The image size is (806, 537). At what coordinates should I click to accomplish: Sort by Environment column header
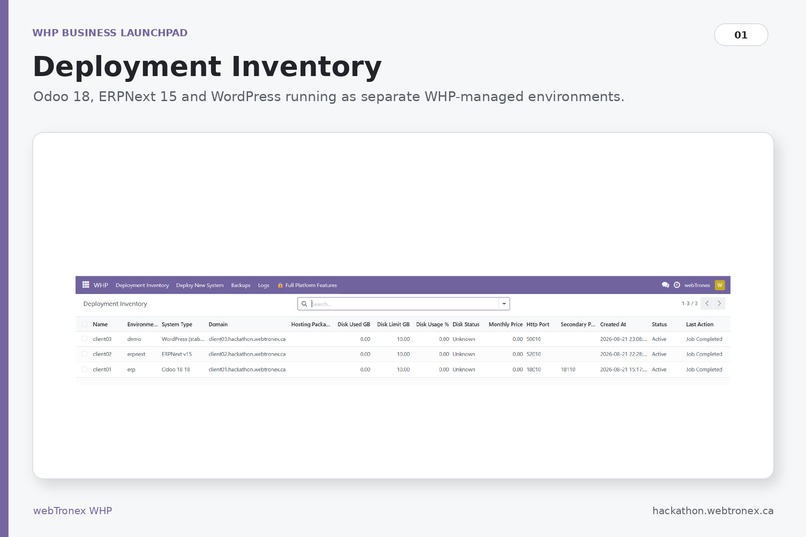(x=142, y=324)
